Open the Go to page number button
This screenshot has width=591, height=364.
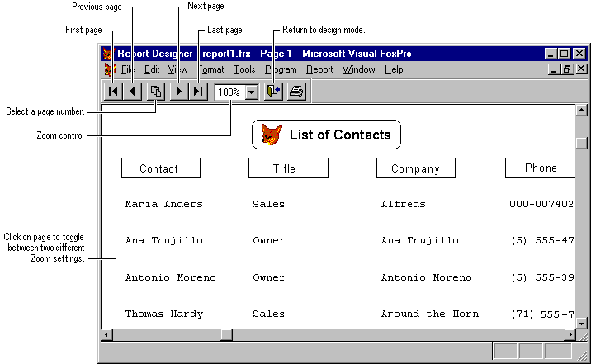(155, 91)
